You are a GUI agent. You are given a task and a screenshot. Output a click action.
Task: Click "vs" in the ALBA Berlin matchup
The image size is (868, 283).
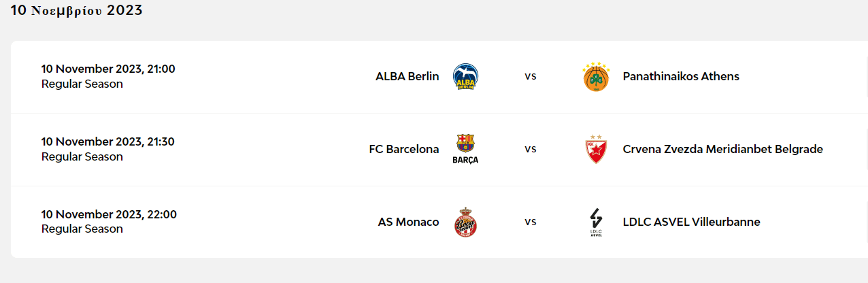(531, 76)
